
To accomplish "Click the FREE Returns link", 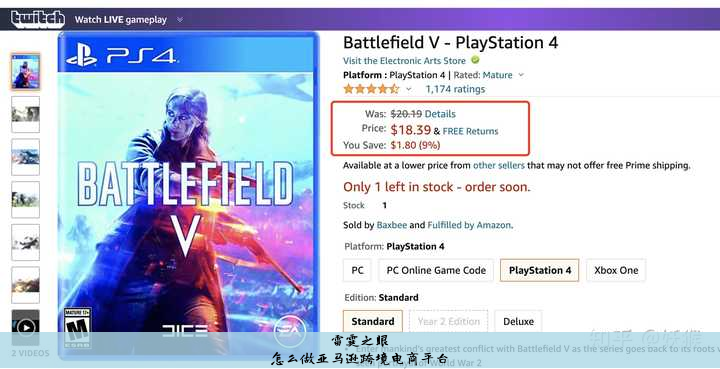I will tap(470, 131).
